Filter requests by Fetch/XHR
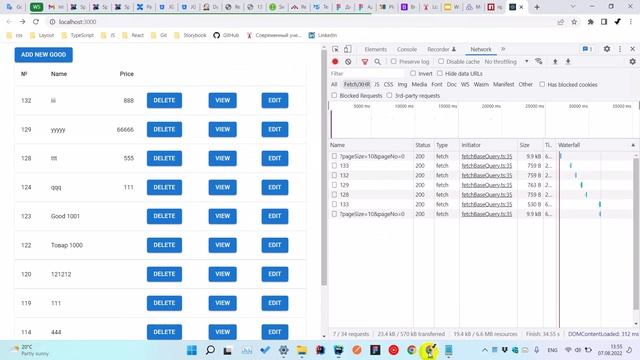 pyautogui.click(x=357, y=84)
